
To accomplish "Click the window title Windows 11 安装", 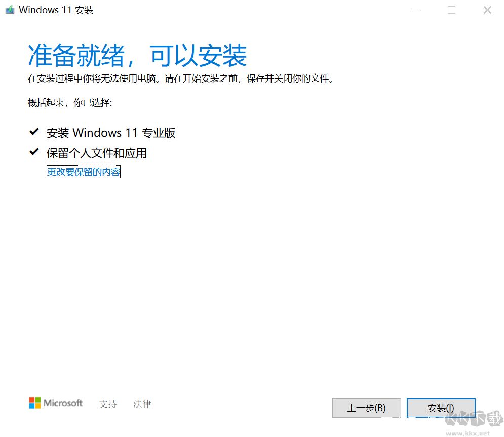I will [56, 10].
